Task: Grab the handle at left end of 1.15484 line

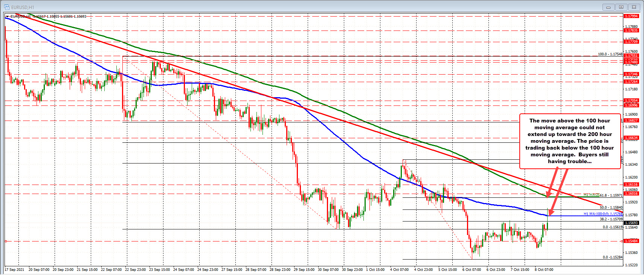Action: coord(6,241)
